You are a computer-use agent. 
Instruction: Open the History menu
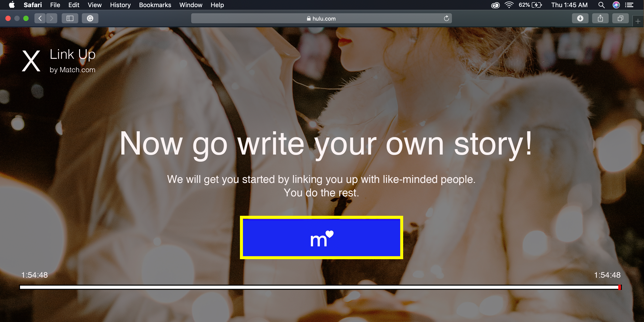click(120, 5)
